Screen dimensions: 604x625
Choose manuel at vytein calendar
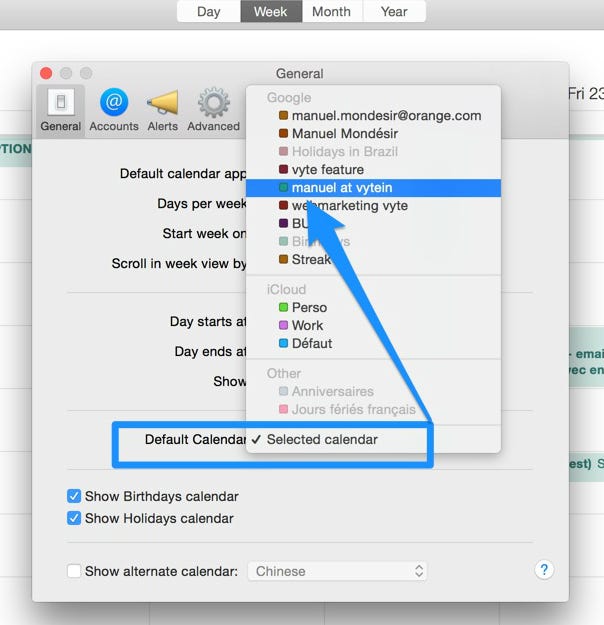coord(373,188)
